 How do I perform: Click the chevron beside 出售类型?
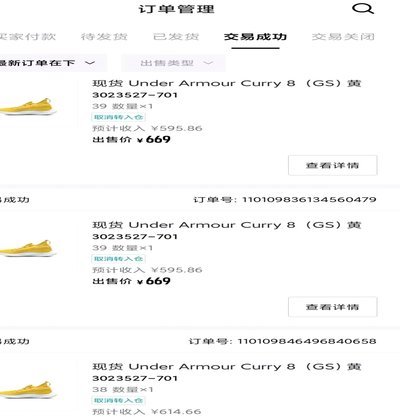[x=208, y=63]
